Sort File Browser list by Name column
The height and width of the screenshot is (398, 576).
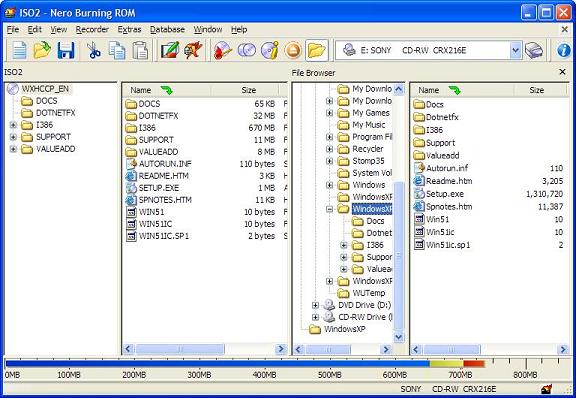point(462,90)
